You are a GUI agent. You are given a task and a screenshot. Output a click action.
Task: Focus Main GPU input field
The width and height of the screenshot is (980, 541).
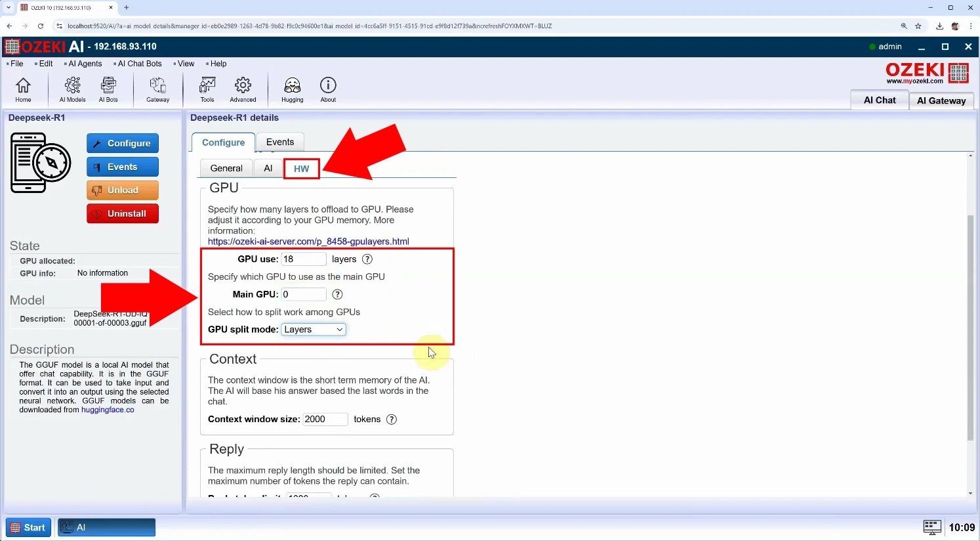coord(304,294)
